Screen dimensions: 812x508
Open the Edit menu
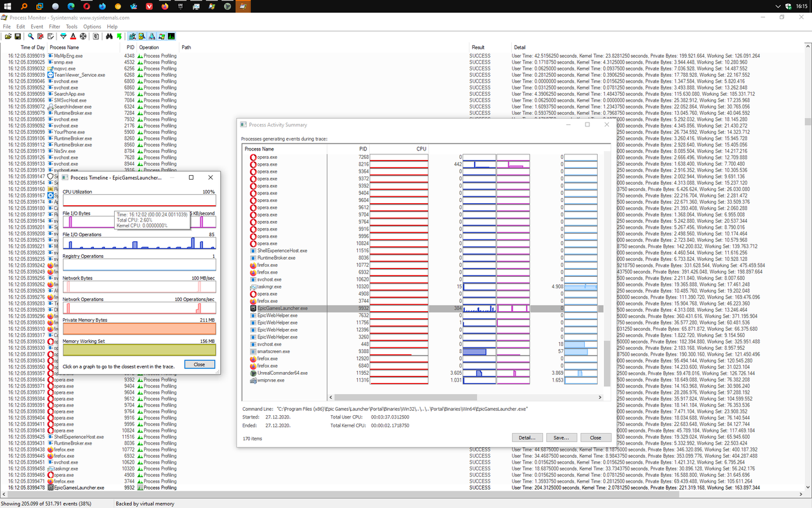[21, 27]
